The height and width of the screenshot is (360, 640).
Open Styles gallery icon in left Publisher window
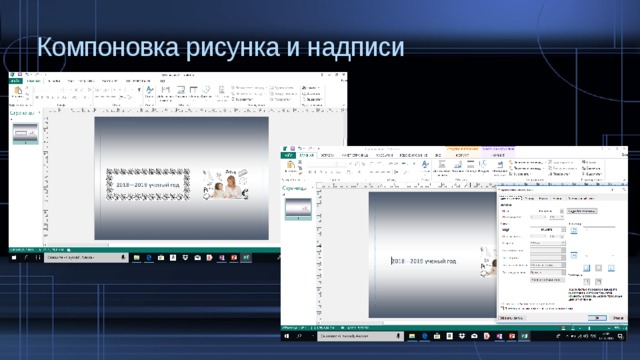150,90
